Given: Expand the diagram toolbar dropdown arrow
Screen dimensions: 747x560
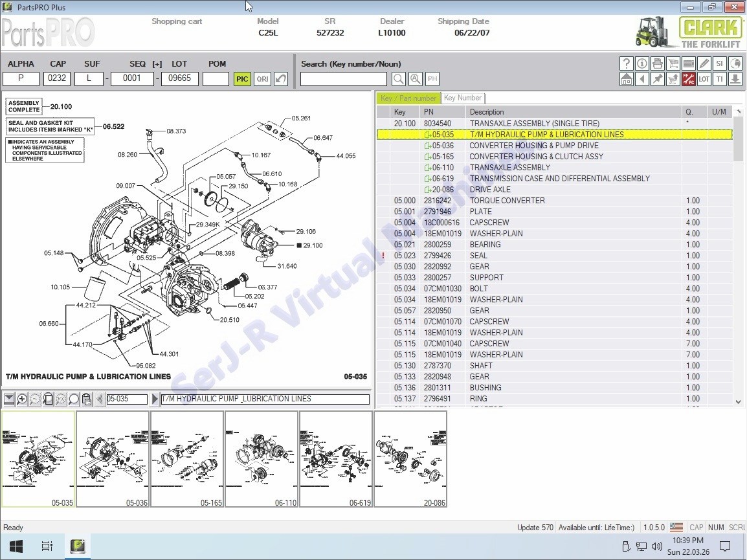Looking at the screenshot, I should [9, 399].
